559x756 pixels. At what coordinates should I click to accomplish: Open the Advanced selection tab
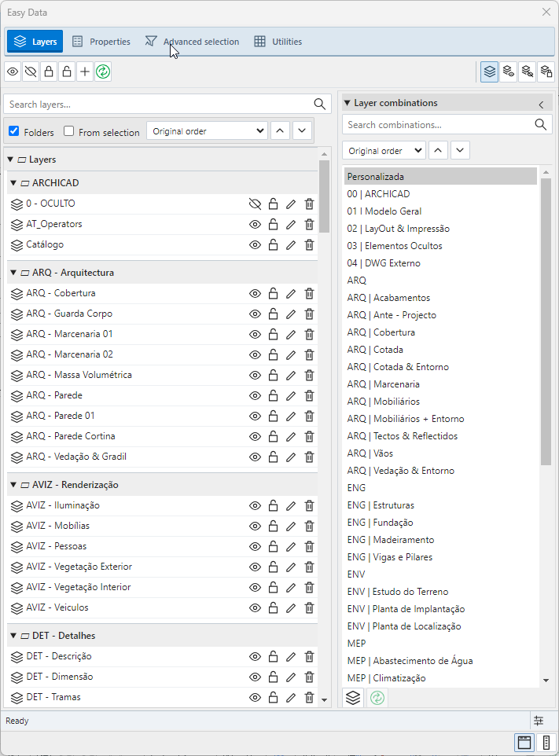point(192,42)
